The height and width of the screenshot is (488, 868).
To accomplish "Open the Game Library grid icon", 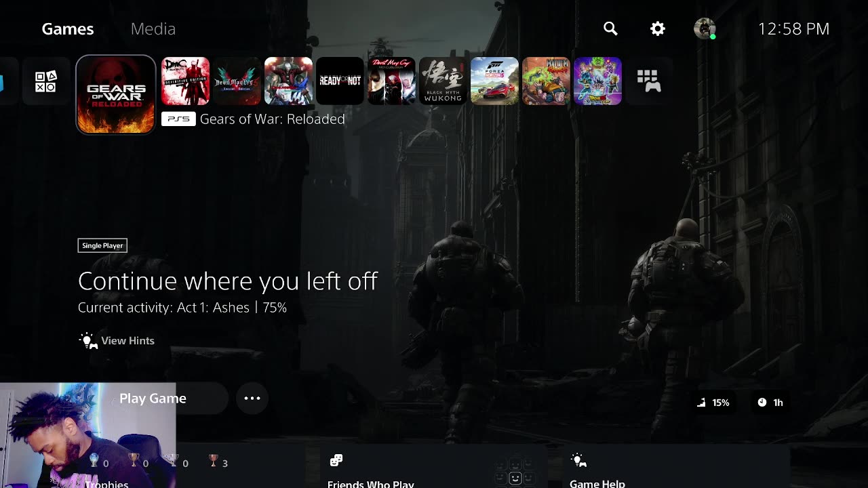I will 649,81.
